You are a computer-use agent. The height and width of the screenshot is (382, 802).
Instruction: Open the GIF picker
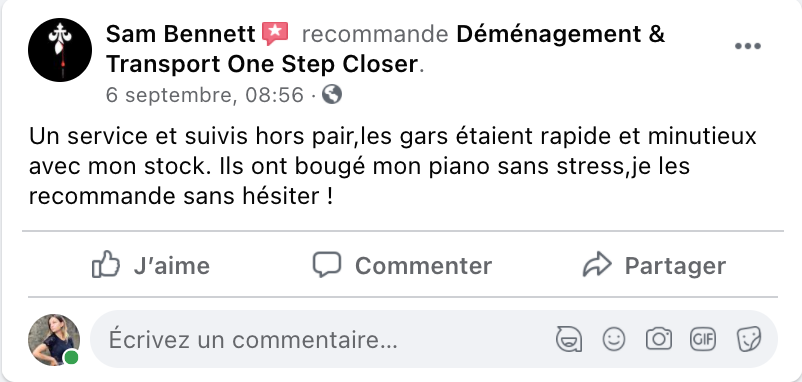[x=703, y=339]
